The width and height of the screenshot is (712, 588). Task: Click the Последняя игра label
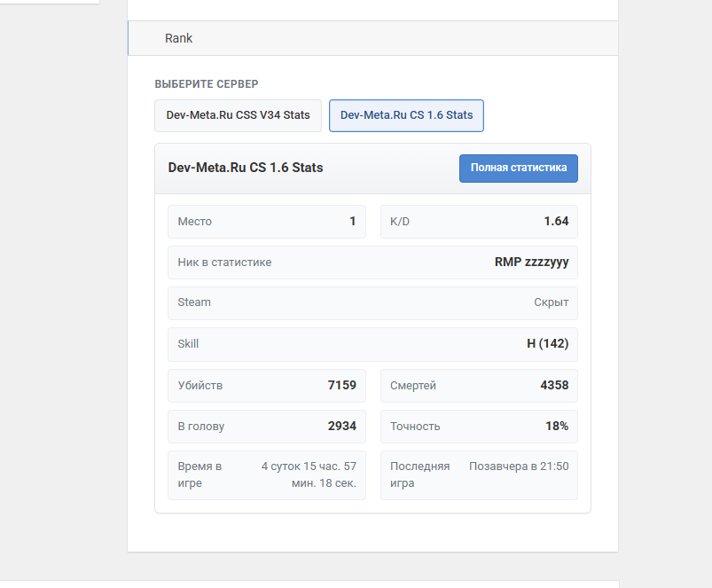420,475
